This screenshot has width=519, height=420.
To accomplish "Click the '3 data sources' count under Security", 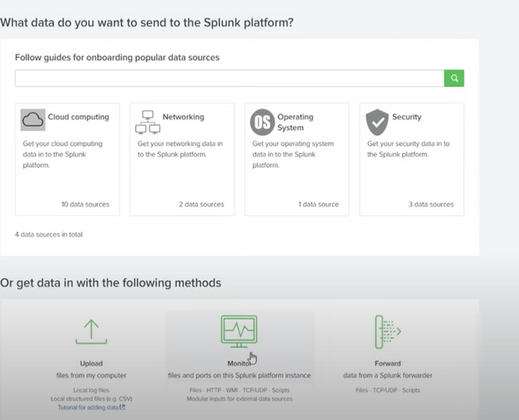I will 431,205.
